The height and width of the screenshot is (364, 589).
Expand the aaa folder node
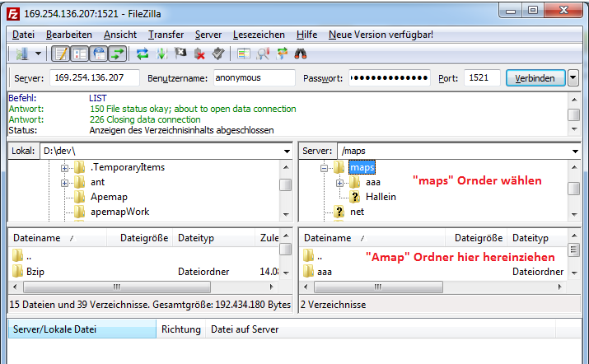pyautogui.click(x=340, y=183)
